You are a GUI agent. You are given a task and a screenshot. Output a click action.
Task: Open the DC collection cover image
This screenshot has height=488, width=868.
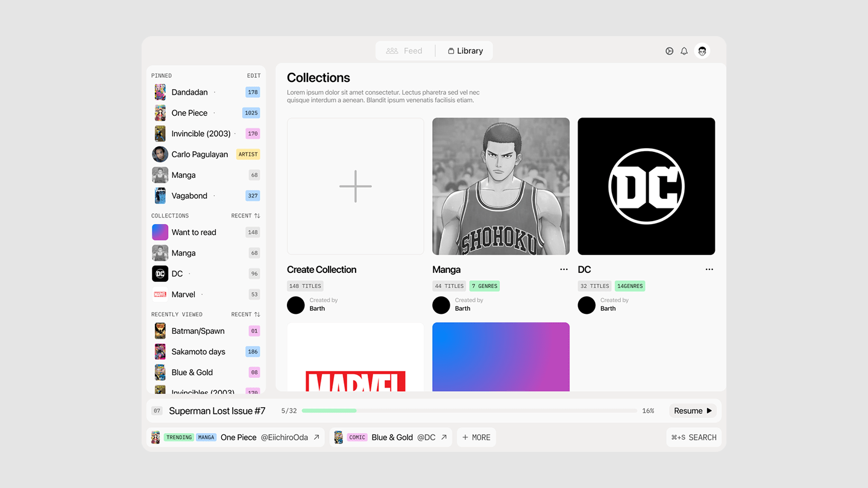click(x=646, y=186)
